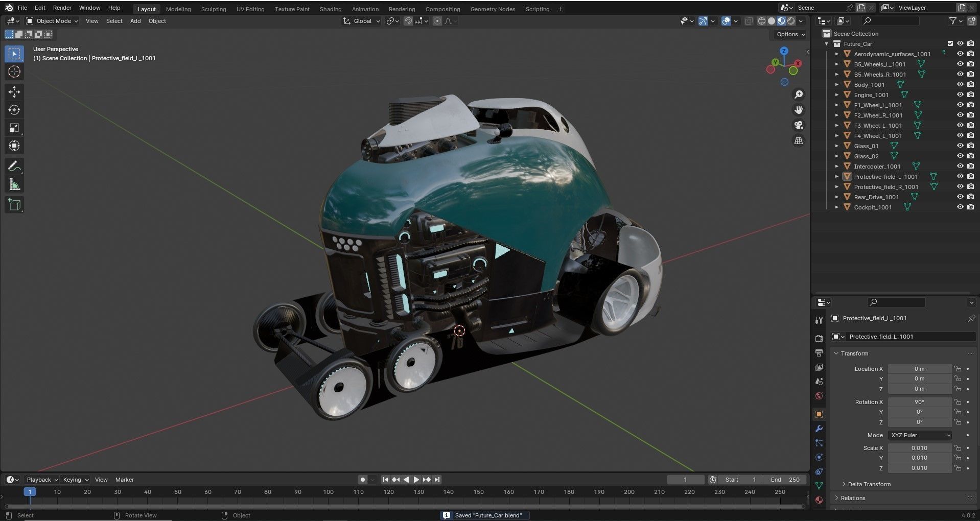
Task: Collapse the Future_Car collection
Action: (827, 43)
